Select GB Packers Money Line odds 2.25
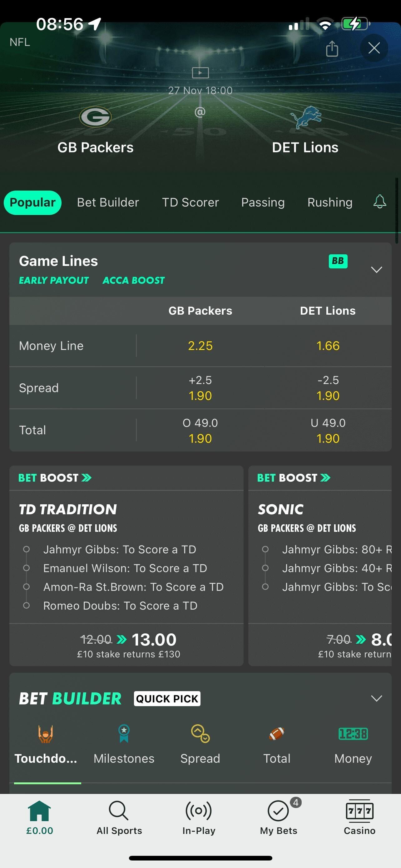Screen dimensions: 401x868 pyautogui.click(x=200, y=346)
